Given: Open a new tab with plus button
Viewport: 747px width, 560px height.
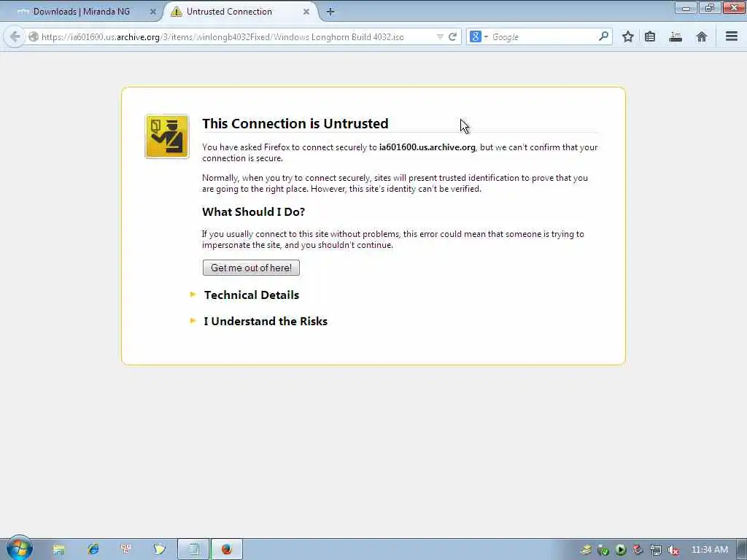Looking at the screenshot, I should pos(330,12).
